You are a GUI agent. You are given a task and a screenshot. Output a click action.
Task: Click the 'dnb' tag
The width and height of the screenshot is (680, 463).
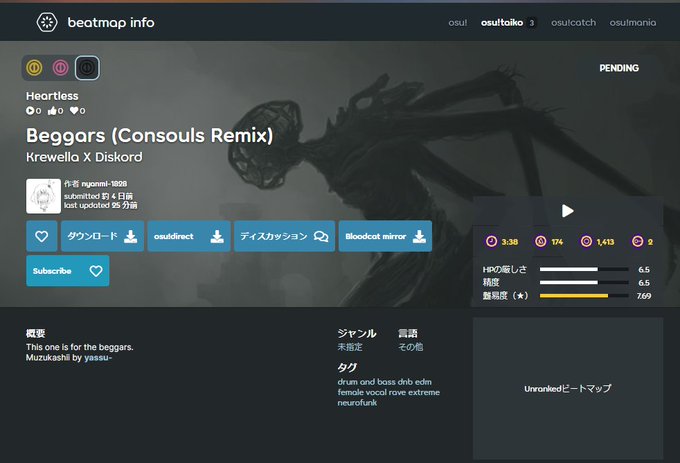click(405, 382)
